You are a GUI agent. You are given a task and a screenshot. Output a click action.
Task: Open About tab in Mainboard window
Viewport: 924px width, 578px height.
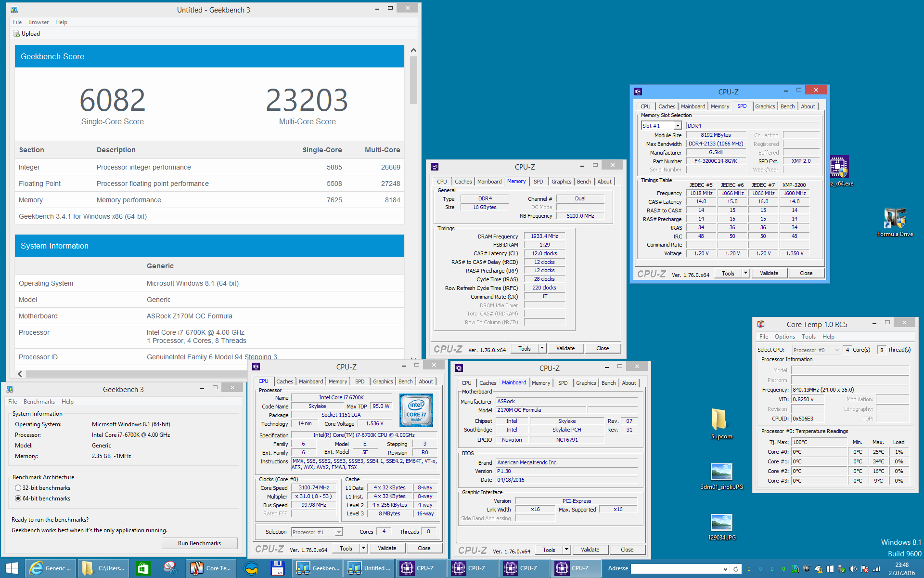(x=629, y=383)
